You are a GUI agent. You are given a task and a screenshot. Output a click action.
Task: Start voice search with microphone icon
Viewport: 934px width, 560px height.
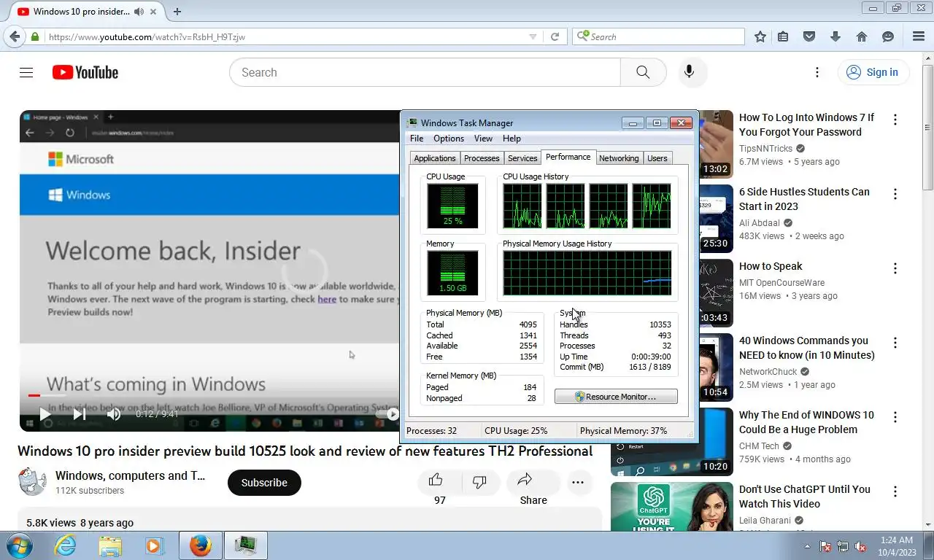(689, 72)
